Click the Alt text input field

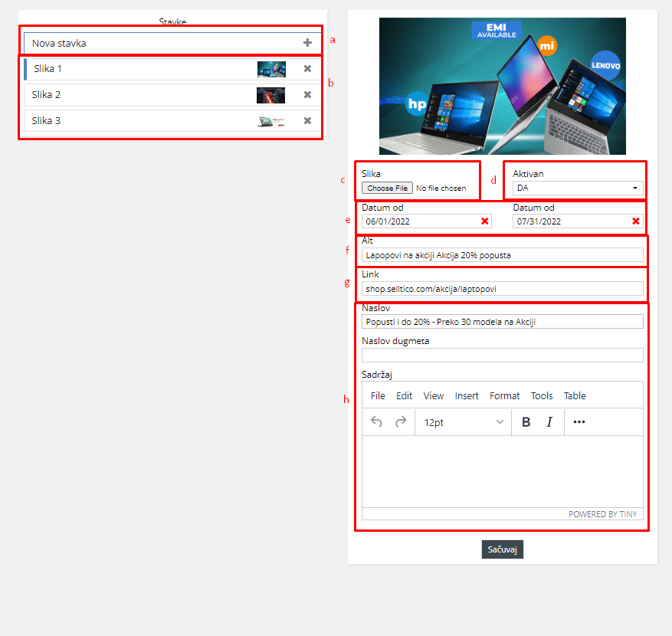(x=503, y=255)
